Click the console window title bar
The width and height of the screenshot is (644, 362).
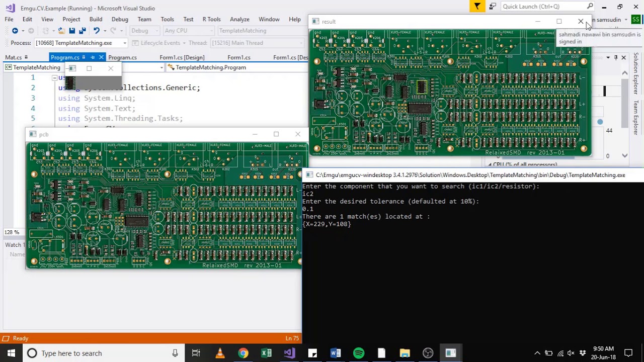(473, 175)
